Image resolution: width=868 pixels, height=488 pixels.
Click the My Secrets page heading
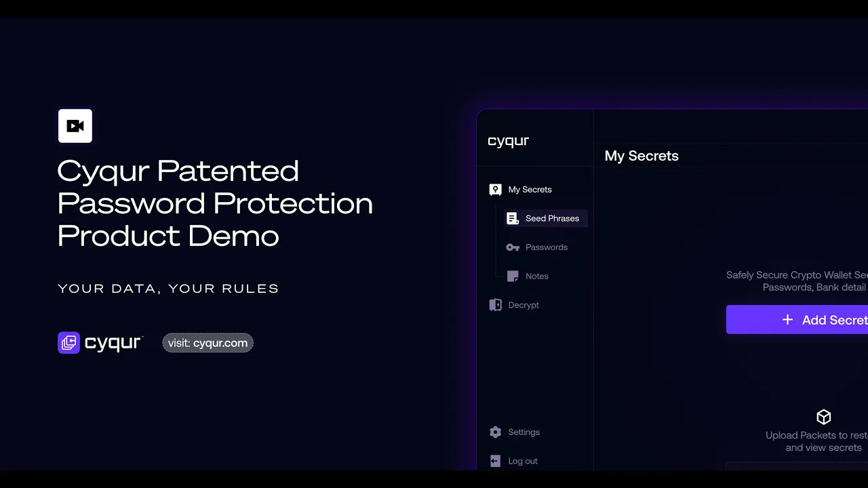click(x=642, y=156)
